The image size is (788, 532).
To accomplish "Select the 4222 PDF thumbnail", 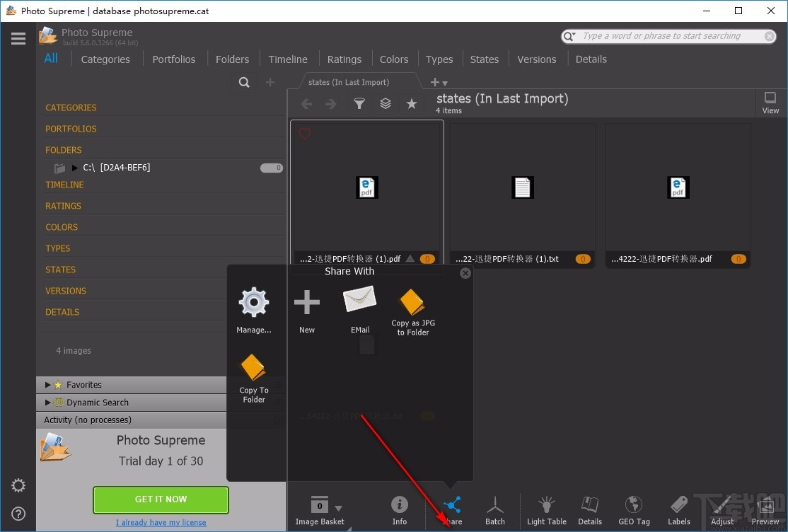I will pos(678,195).
